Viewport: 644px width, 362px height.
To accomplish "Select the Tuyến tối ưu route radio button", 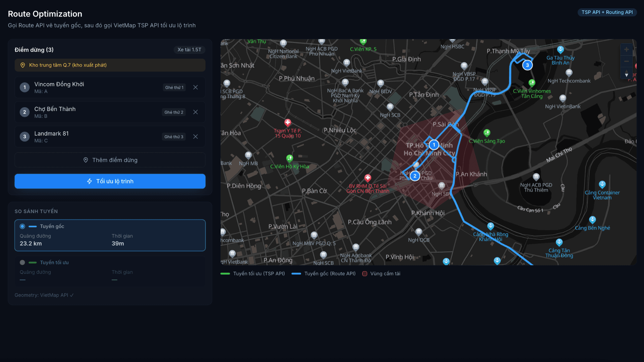I will tap(22, 263).
